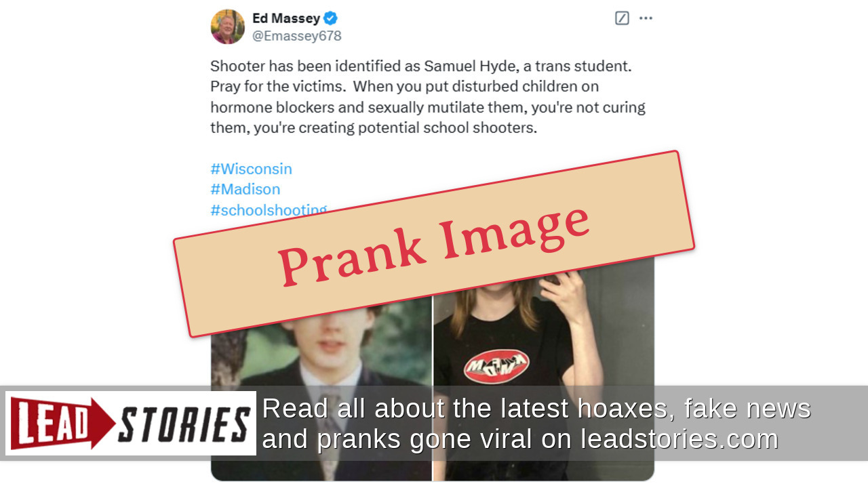868x488 pixels.
Task: Open the #schoolshooting hashtag
Action: click(x=269, y=209)
